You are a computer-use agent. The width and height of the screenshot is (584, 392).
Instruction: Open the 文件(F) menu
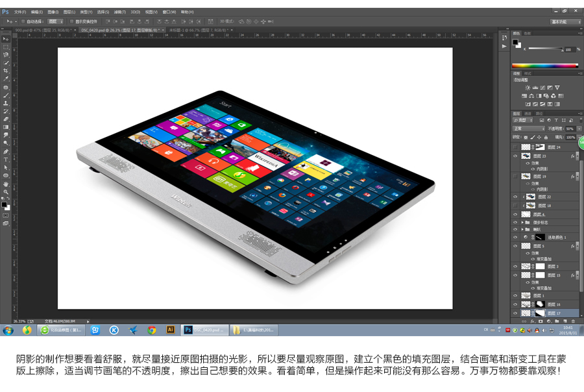pyautogui.click(x=20, y=12)
